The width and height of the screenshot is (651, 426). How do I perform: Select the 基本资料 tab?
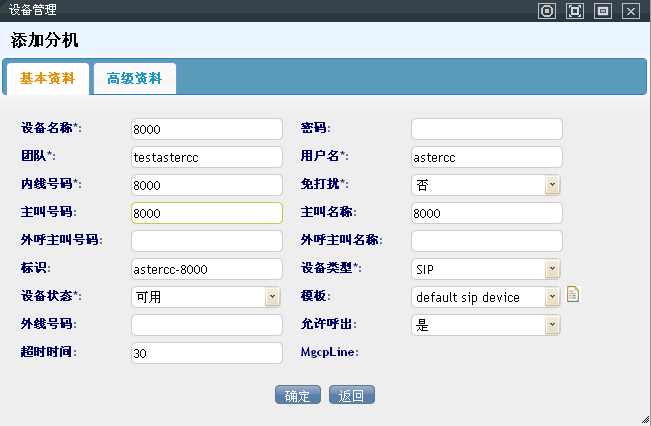[x=47, y=79]
